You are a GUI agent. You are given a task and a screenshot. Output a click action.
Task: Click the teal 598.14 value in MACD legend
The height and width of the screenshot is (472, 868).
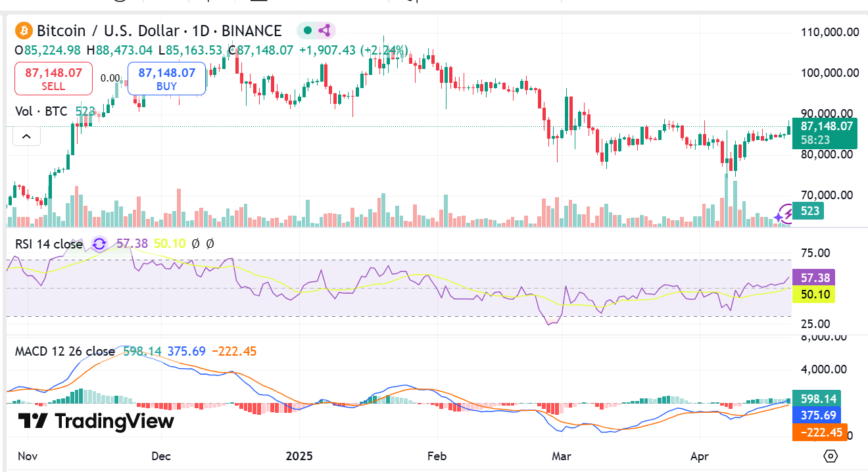(141, 351)
